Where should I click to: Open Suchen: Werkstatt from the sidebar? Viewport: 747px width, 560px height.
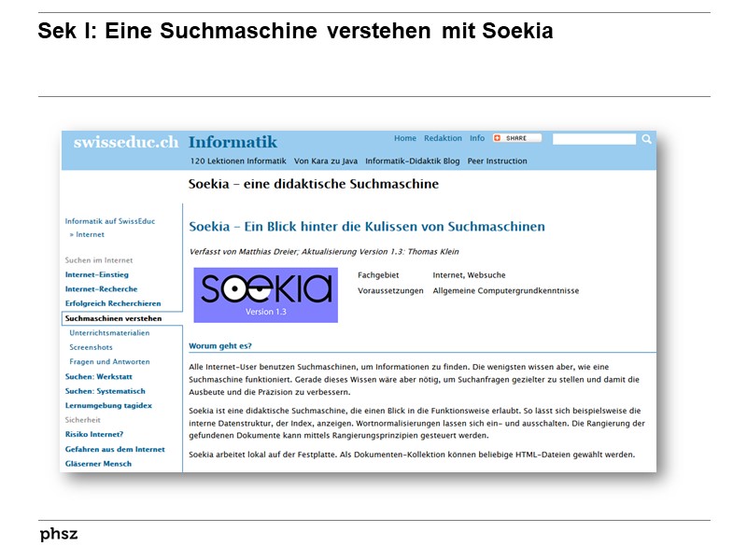pos(99,376)
